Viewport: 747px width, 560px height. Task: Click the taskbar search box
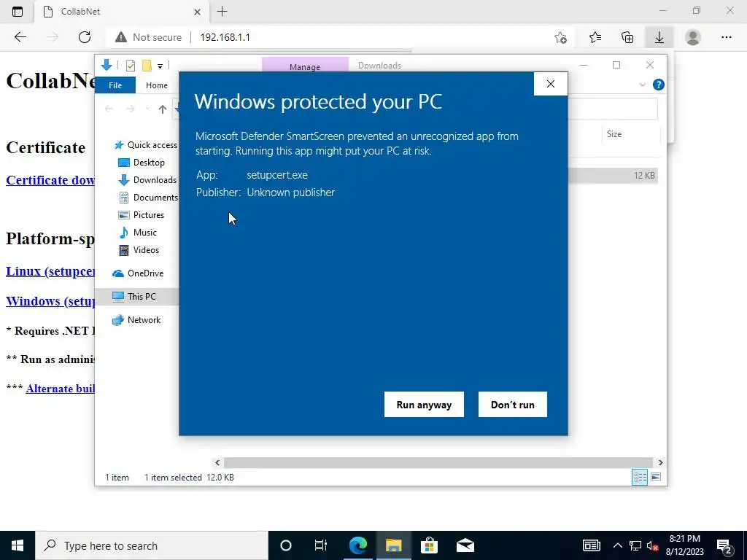152,545
